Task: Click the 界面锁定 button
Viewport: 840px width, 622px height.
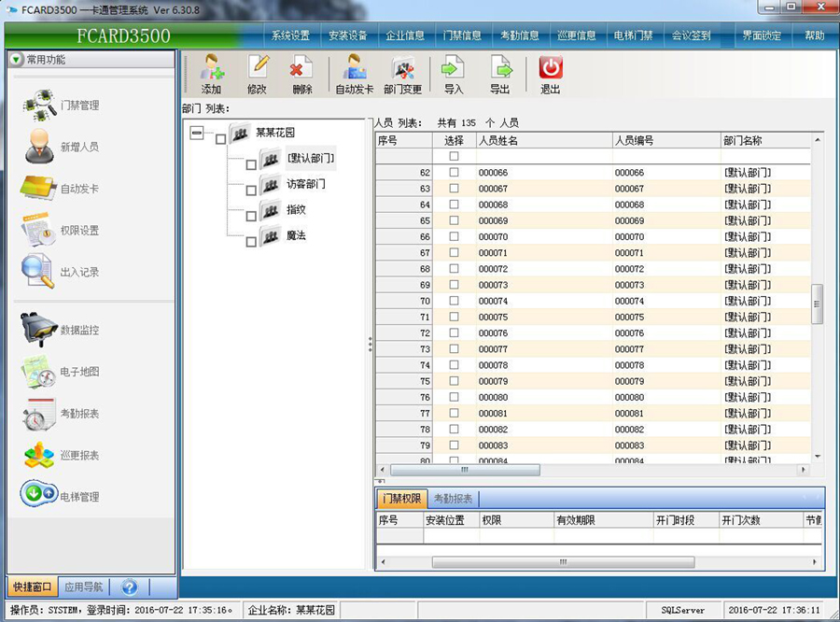Action: [x=762, y=35]
